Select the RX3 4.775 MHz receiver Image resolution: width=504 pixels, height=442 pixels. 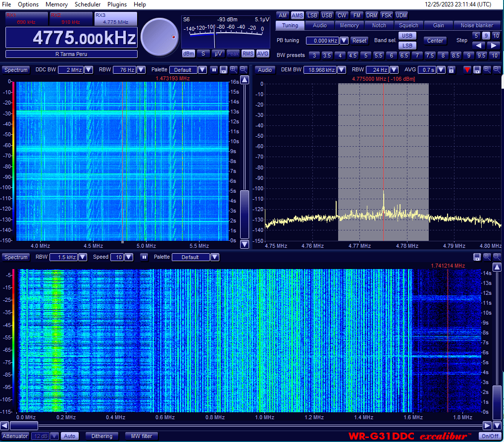[116, 19]
